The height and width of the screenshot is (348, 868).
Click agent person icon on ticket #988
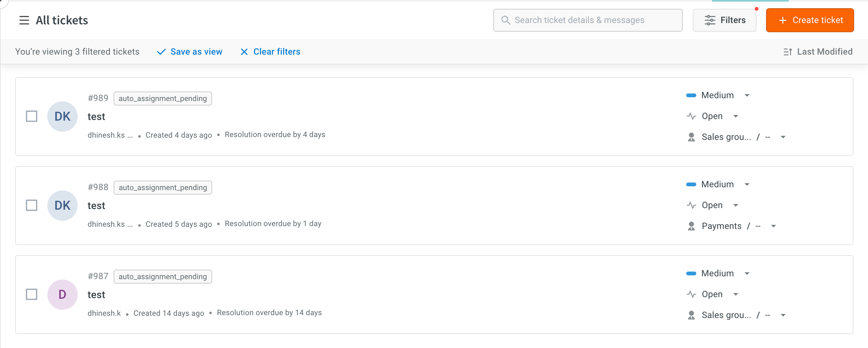pyautogui.click(x=691, y=226)
